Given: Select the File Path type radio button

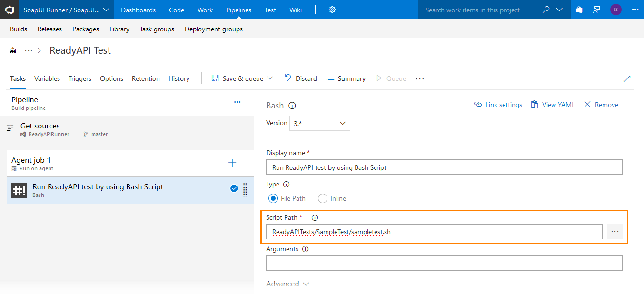Looking at the screenshot, I should point(273,198).
